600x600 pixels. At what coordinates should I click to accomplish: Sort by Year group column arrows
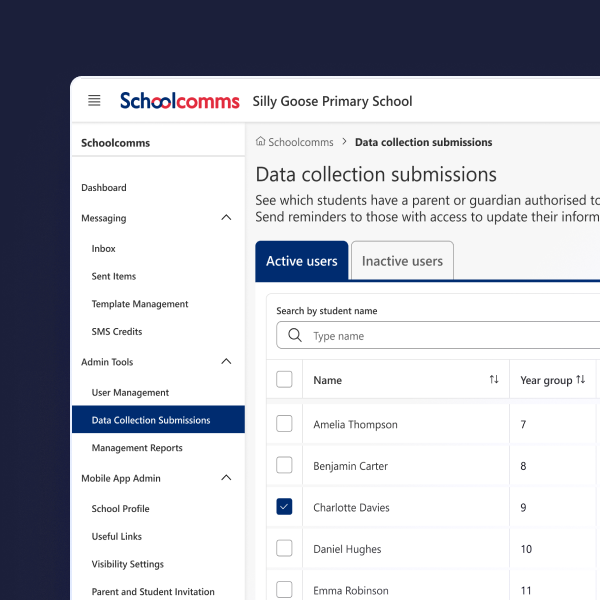[581, 380]
